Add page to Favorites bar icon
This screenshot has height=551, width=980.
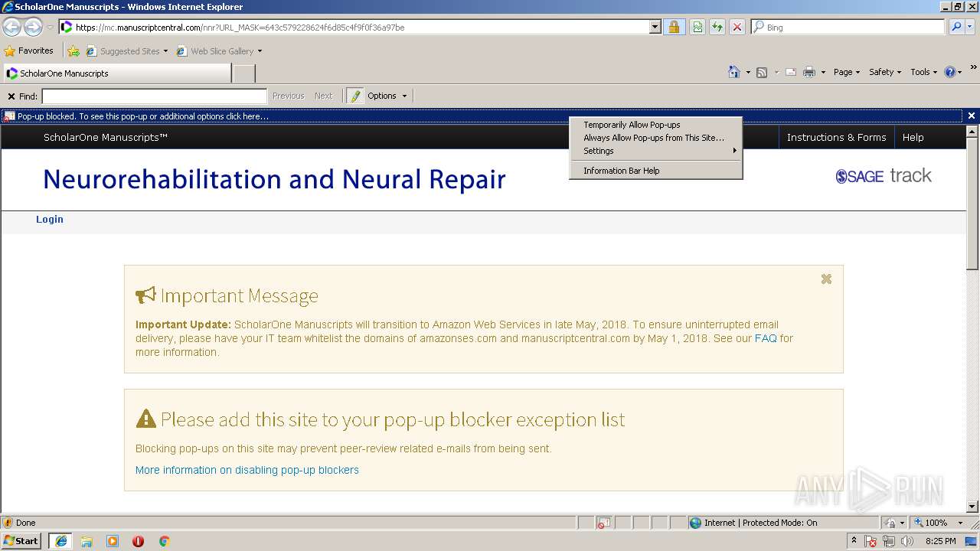(x=73, y=51)
